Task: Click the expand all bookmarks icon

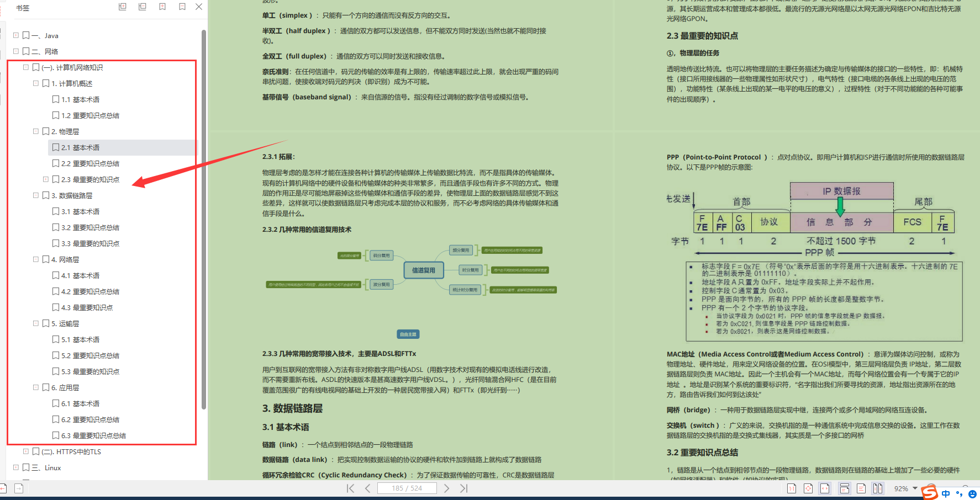Action: click(123, 7)
